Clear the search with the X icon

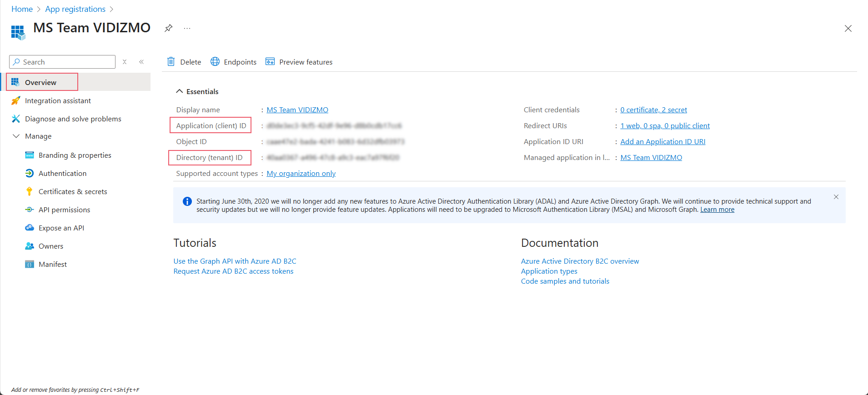(x=125, y=62)
